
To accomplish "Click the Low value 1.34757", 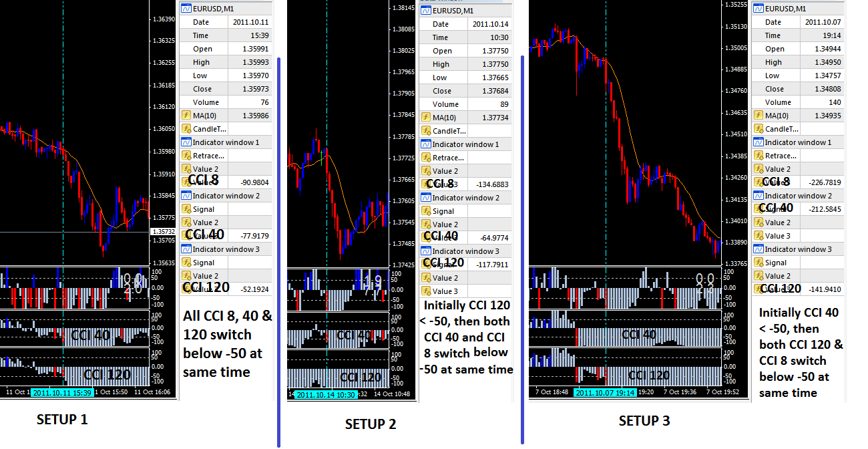I will pyautogui.click(x=828, y=76).
